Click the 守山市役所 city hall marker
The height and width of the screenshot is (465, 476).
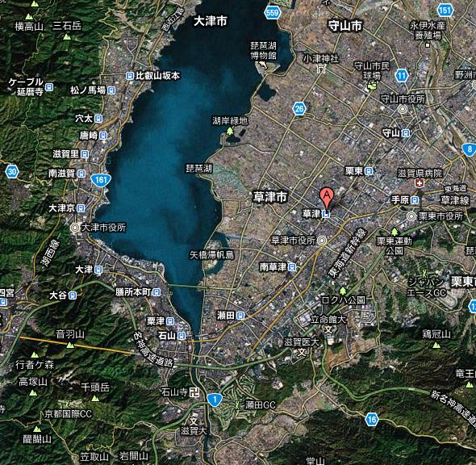[x=403, y=109]
